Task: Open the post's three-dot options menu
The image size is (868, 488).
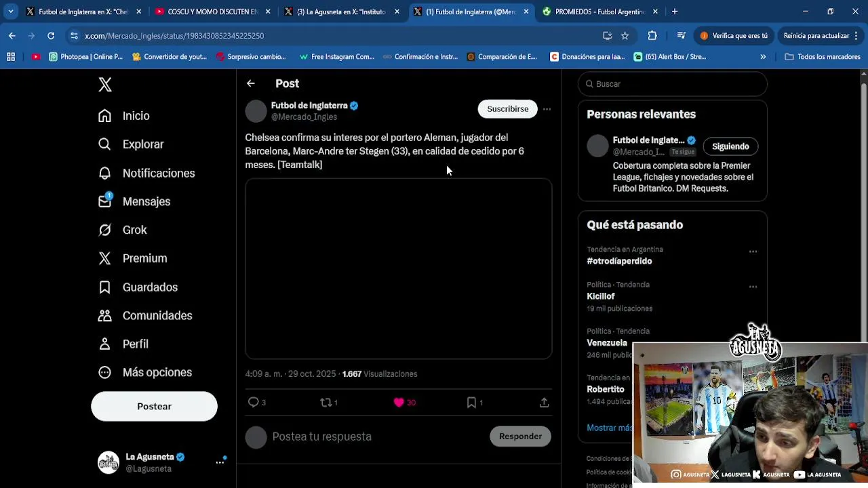Action: pyautogui.click(x=547, y=109)
